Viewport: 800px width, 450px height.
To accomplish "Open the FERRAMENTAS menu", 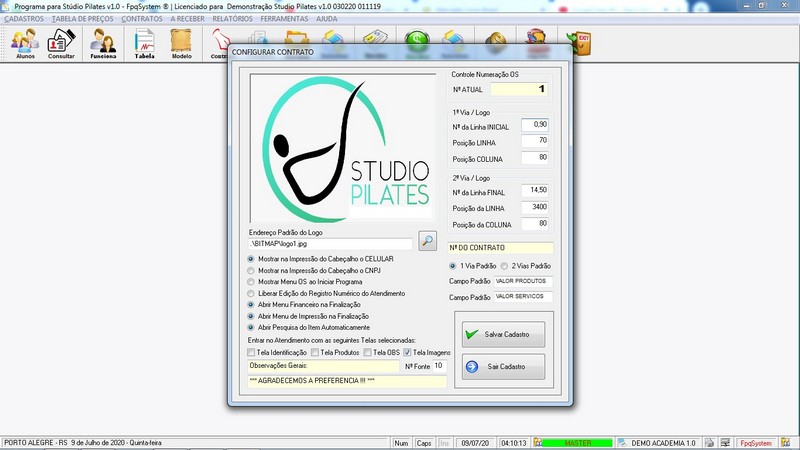I will click(x=284, y=19).
